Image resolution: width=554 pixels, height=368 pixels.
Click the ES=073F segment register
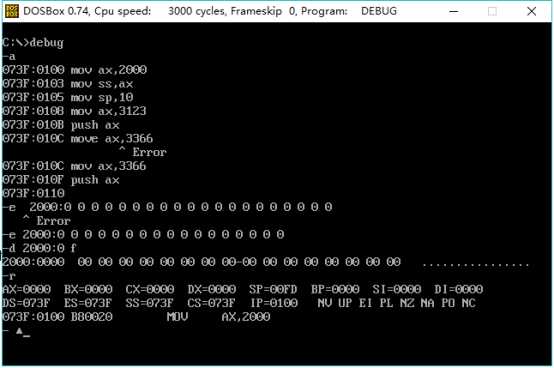pyautogui.click(x=88, y=303)
